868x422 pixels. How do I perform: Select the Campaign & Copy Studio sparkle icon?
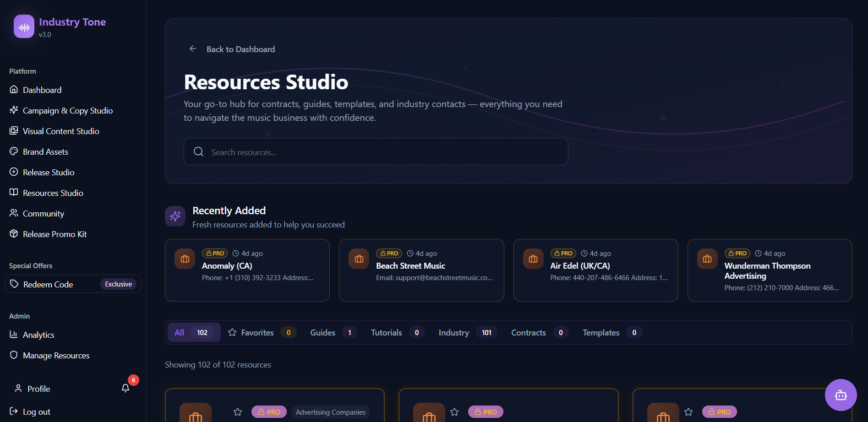tap(14, 110)
